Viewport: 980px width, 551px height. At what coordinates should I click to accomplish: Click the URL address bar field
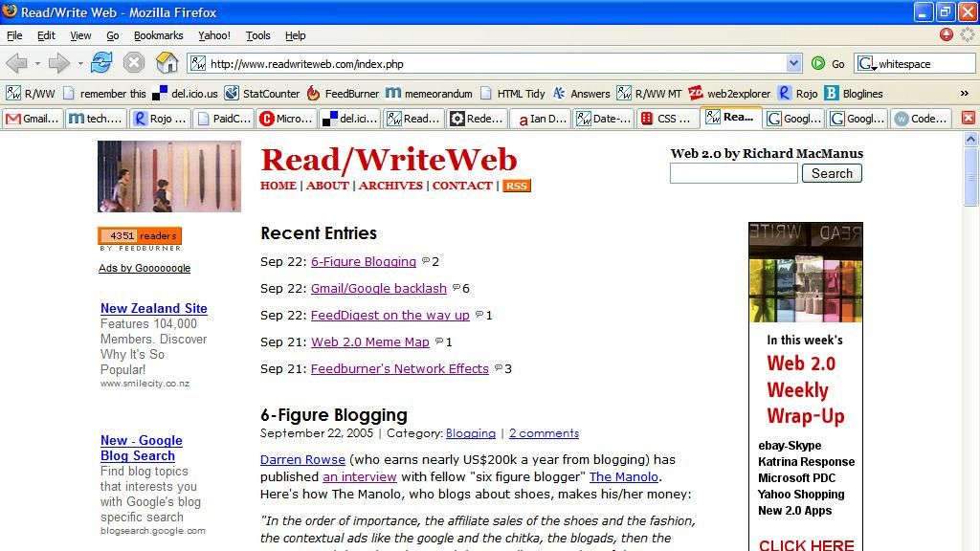click(x=497, y=63)
